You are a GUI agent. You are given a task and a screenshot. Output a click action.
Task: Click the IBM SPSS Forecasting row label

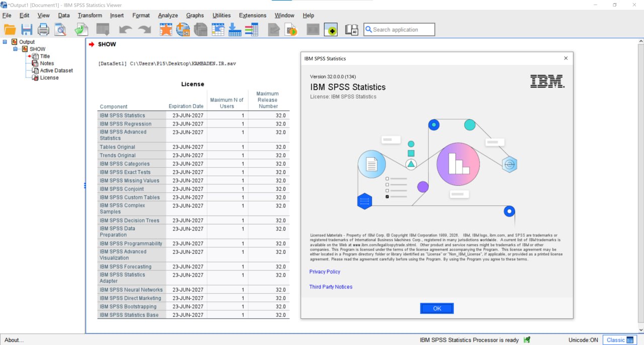125,267
